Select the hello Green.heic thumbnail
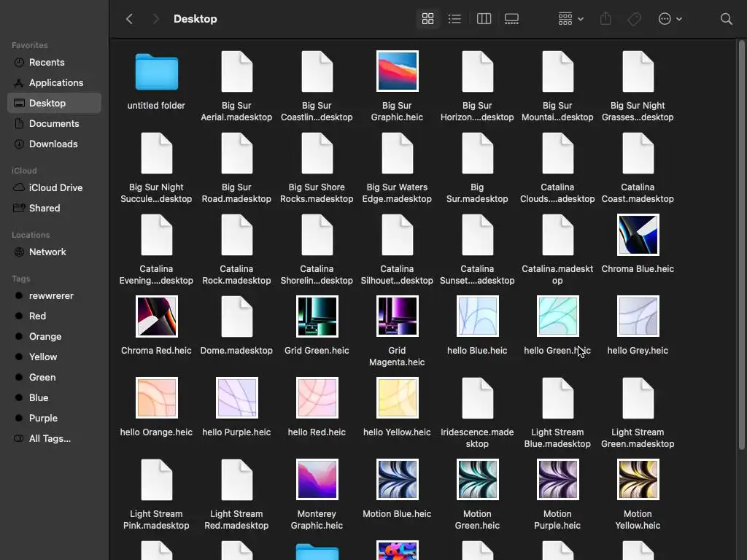Screen dimensions: 747x560 click(558, 316)
